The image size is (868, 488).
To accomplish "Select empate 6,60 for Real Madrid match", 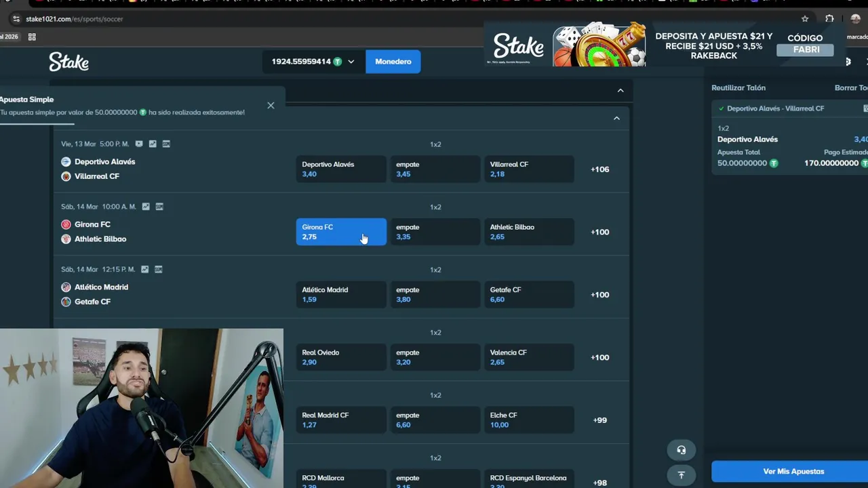I will pyautogui.click(x=435, y=420).
